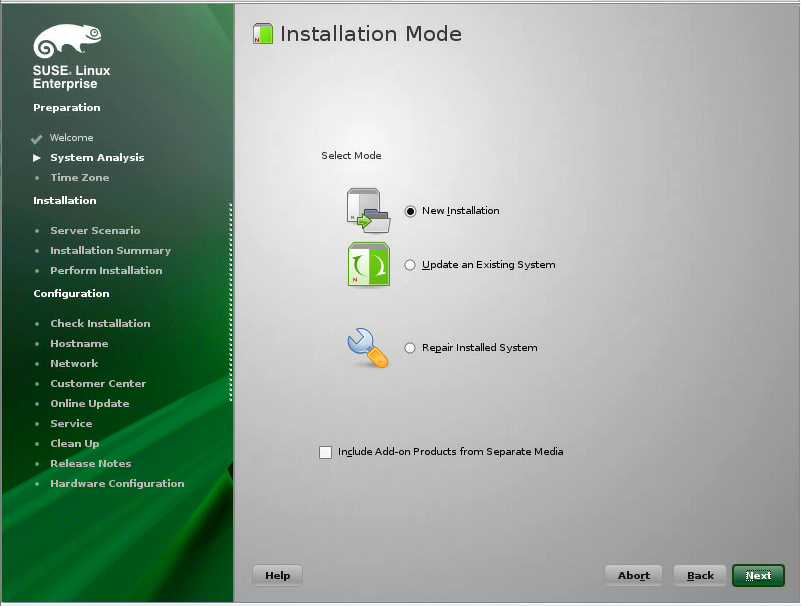
Task: Click the System Analysis step
Action: [x=97, y=157]
